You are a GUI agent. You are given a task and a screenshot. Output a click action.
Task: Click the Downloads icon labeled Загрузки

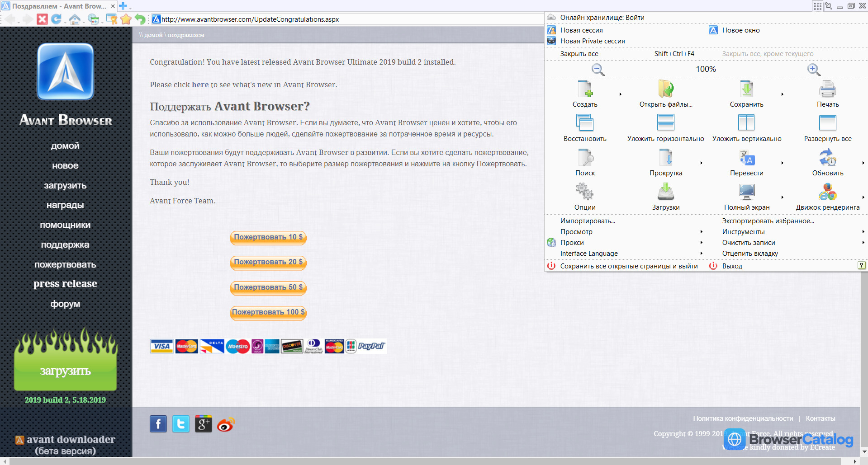pyautogui.click(x=665, y=192)
